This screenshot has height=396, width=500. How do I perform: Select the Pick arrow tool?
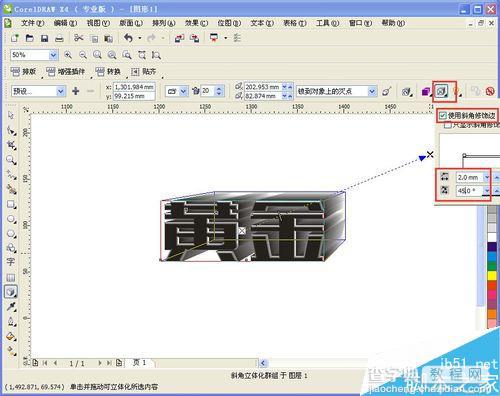click(11, 115)
